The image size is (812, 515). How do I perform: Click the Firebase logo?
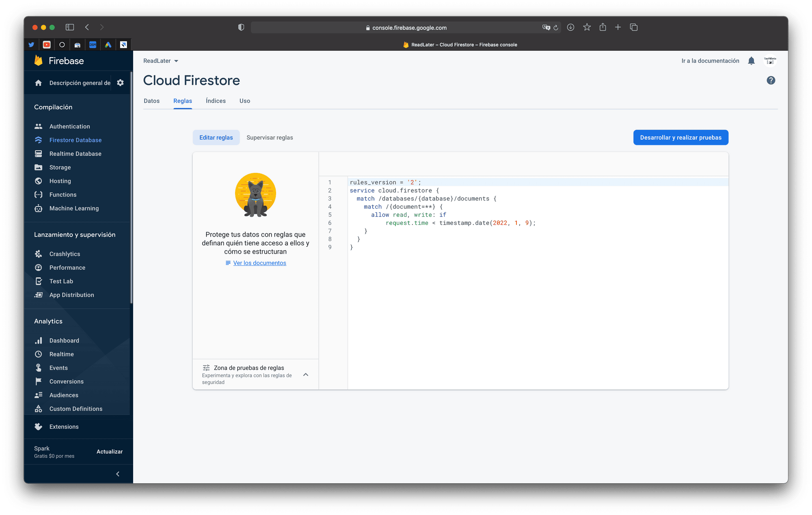(59, 61)
